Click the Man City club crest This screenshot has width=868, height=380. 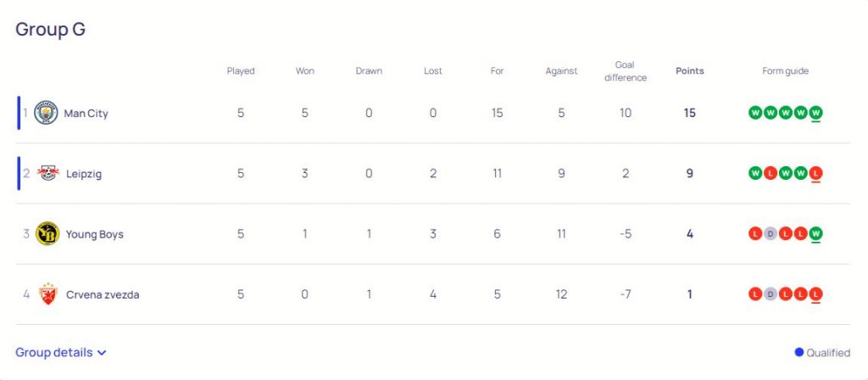[x=46, y=113]
